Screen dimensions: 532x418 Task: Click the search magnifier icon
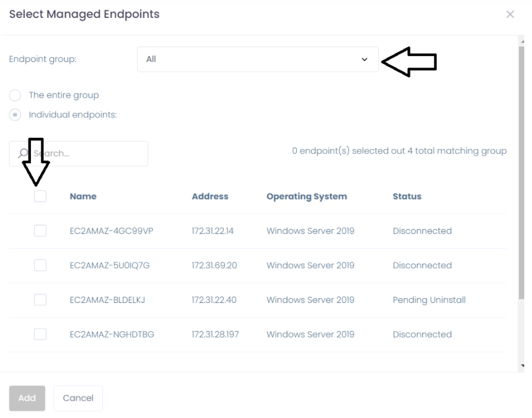pos(21,154)
